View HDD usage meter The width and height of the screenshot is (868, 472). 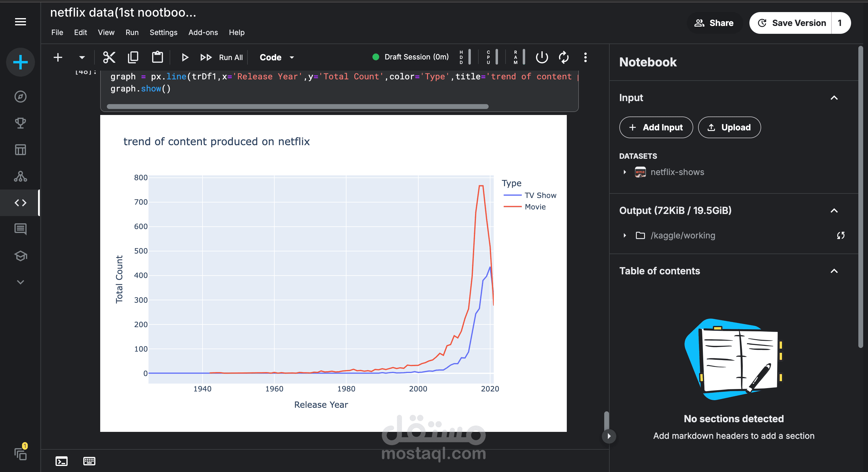465,57
